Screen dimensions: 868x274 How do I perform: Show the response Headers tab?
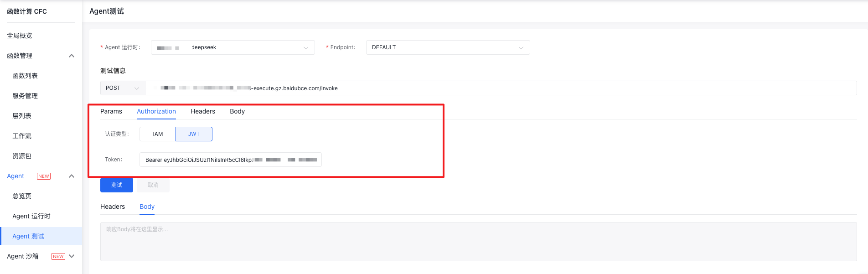(113, 207)
